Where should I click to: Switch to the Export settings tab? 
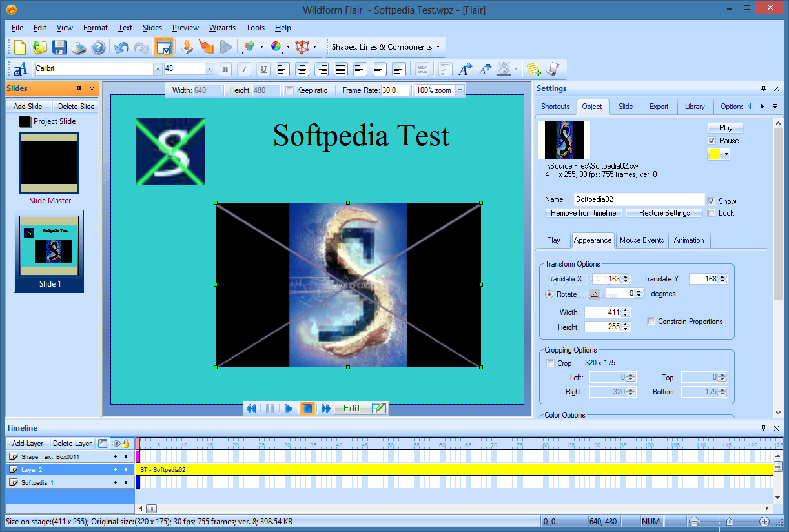[659, 107]
